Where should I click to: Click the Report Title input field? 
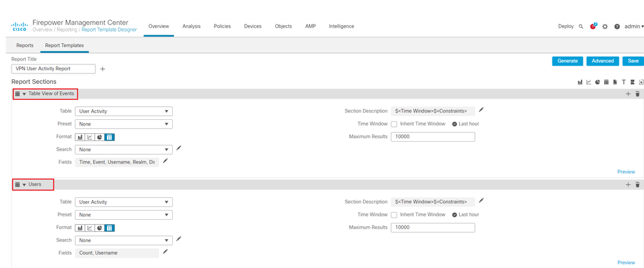(x=54, y=69)
